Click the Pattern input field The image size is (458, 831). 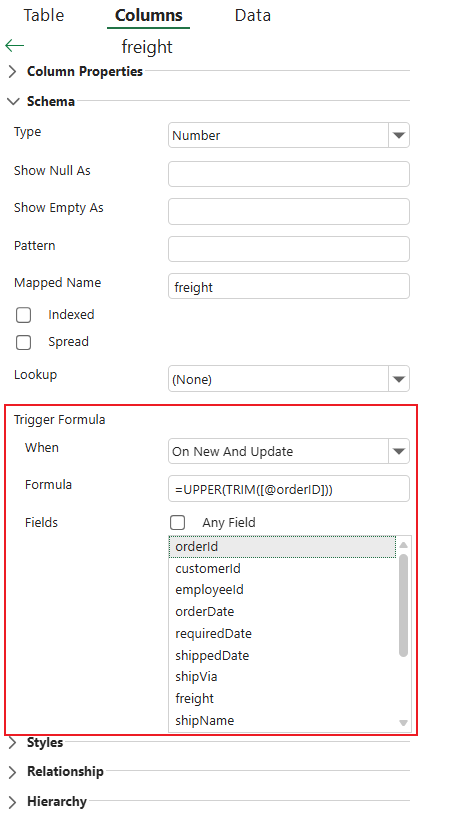pyautogui.click(x=289, y=249)
